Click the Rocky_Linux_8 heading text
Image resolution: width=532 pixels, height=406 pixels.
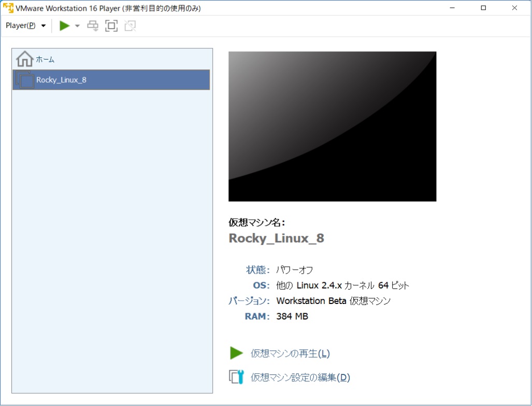coord(277,238)
